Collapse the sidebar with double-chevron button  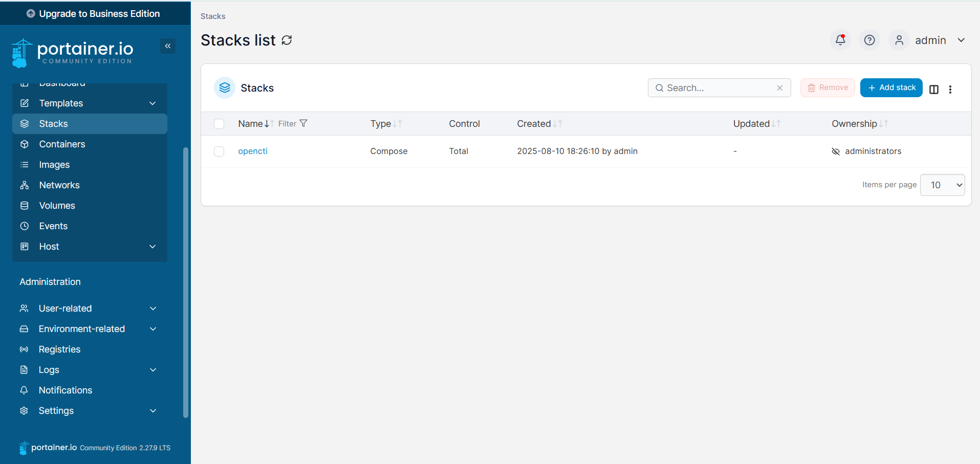[168, 46]
